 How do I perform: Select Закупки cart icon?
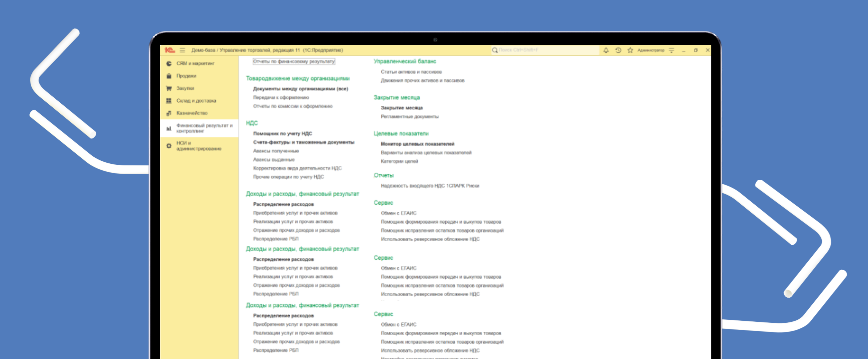click(x=169, y=88)
